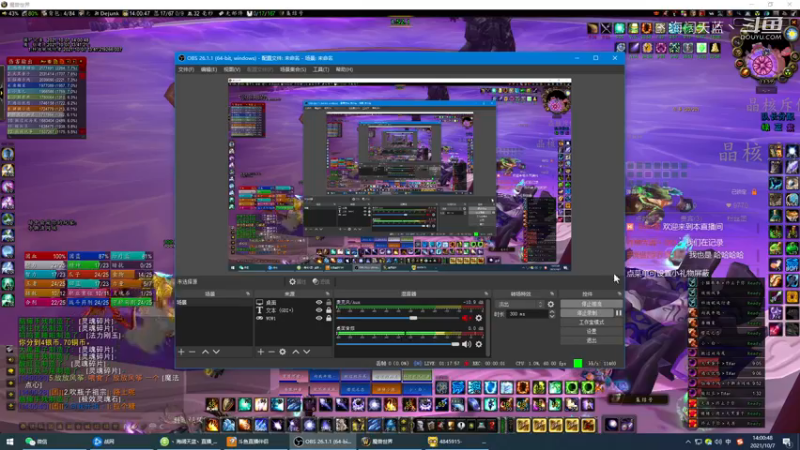
Task: Select the 场景 entry in the Scenes list
Action: (214, 303)
